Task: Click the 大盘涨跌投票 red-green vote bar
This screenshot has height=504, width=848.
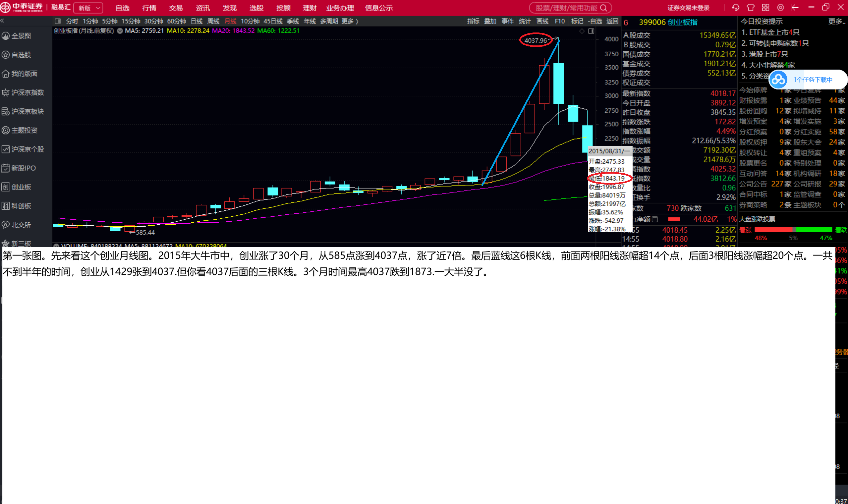Action: [793, 230]
